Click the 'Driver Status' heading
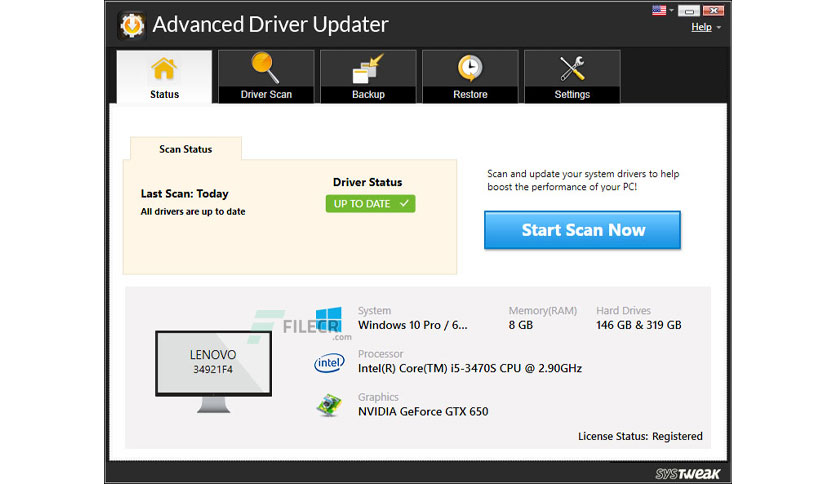836x484 pixels. 367,182
